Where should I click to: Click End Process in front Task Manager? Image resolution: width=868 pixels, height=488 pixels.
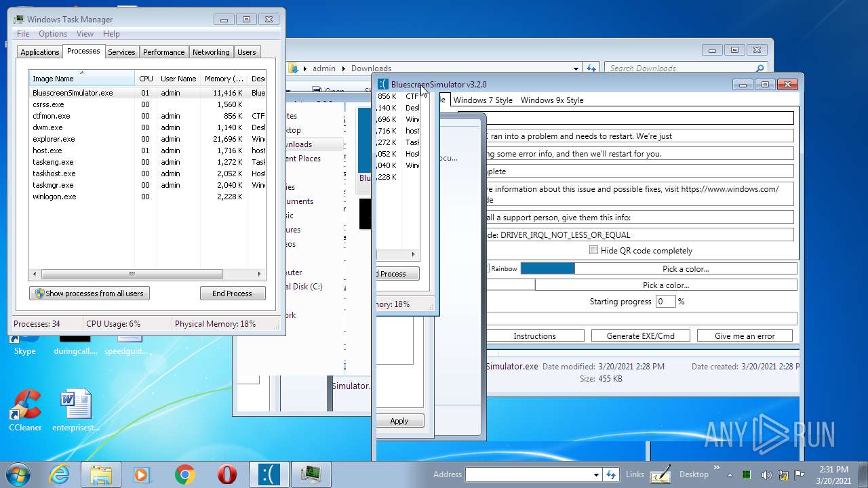232,293
